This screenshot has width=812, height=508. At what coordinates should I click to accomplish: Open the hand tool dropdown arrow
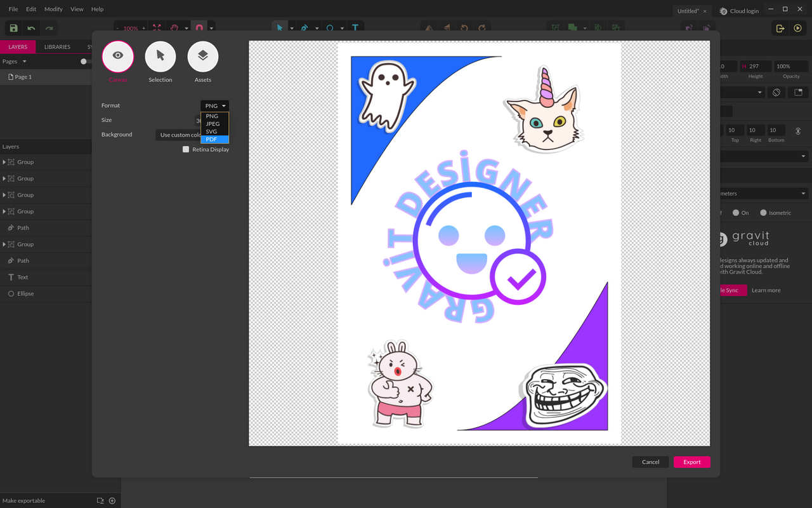point(187,28)
